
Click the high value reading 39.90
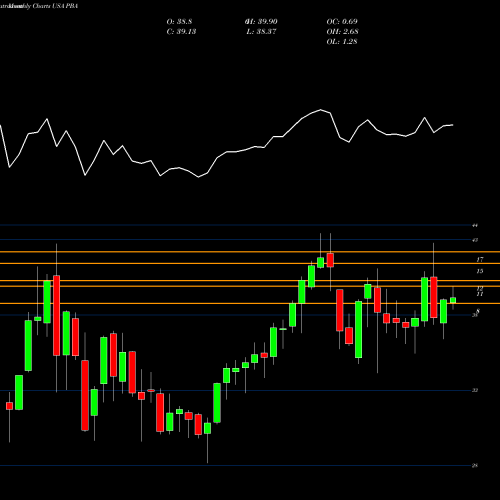click(261, 22)
